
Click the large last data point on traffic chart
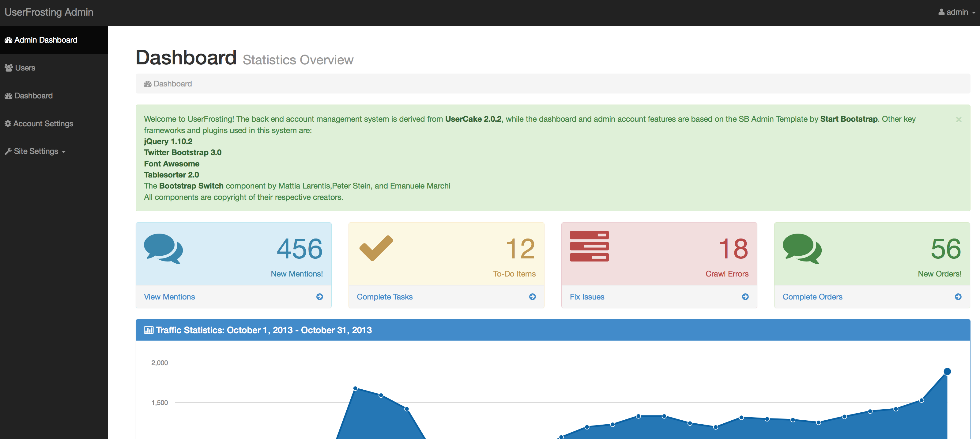pos(947,371)
